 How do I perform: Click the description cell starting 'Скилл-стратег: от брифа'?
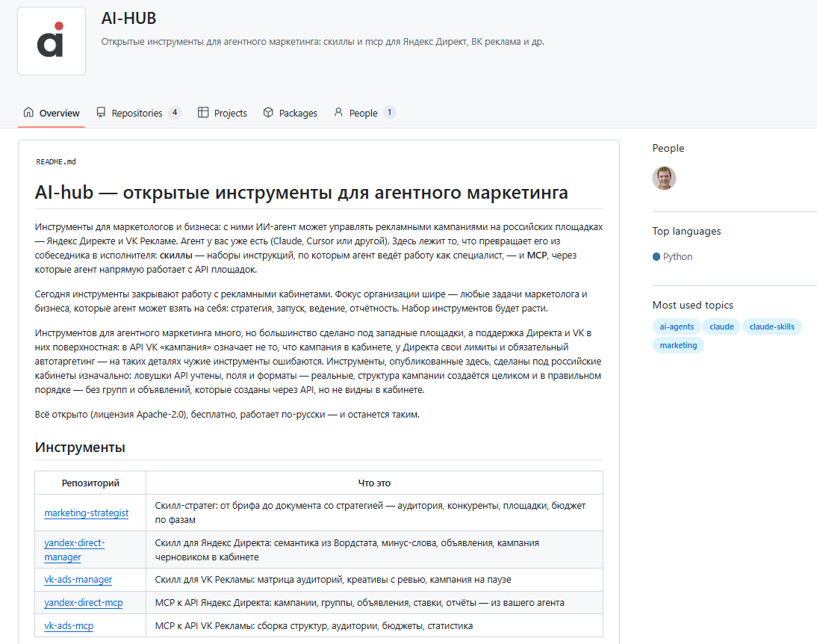(x=374, y=513)
